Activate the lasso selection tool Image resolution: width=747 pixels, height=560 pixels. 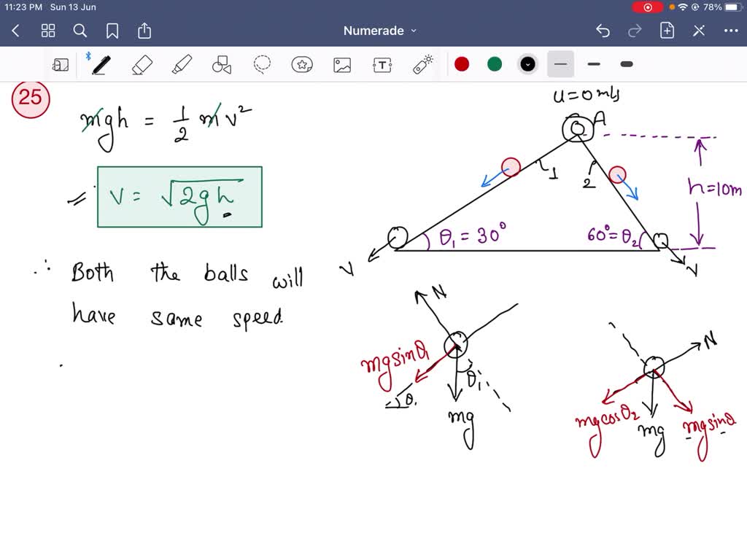262,64
